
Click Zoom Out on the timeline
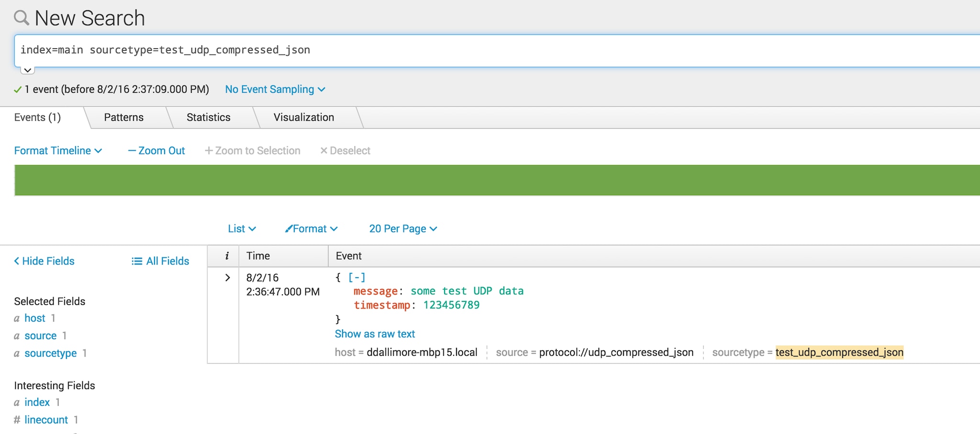[x=156, y=151]
